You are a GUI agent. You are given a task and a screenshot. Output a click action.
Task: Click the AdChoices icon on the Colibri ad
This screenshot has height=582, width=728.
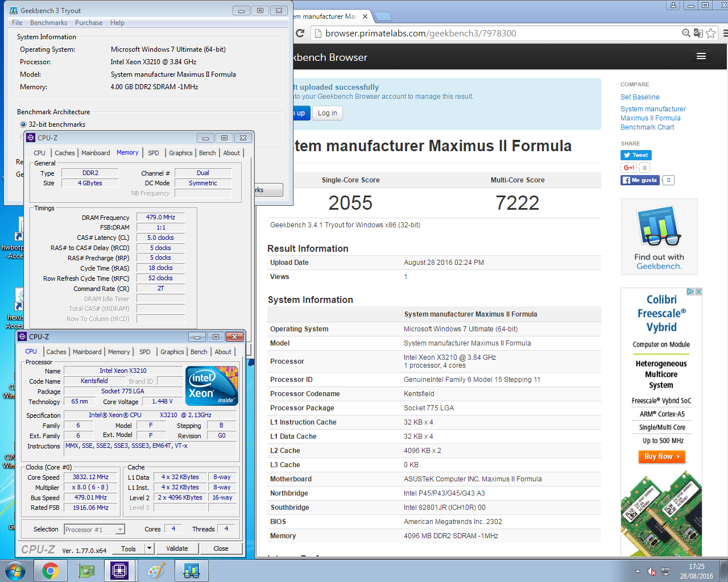690,292
